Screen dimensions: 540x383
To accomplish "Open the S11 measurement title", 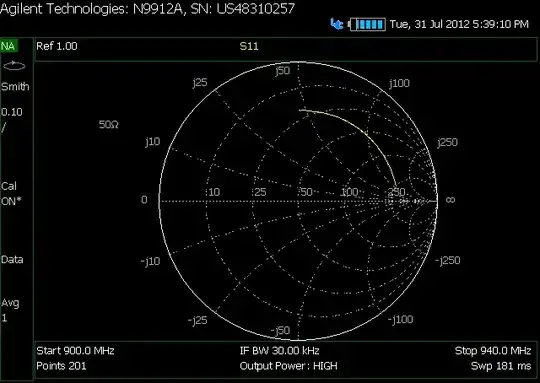I will [249, 46].
